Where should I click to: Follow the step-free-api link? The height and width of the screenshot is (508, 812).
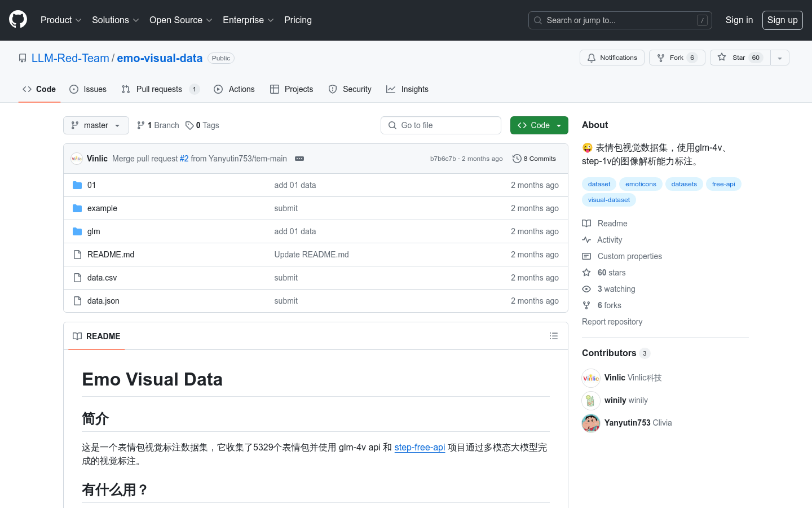pos(420,447)
